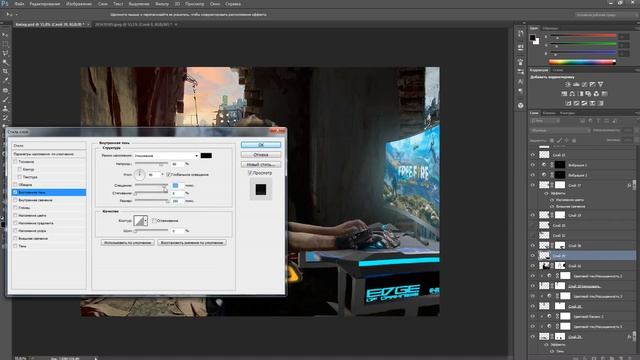Open the Изображение menu
The width and height of the screenshot is (640, 360).
click(79, 4)
